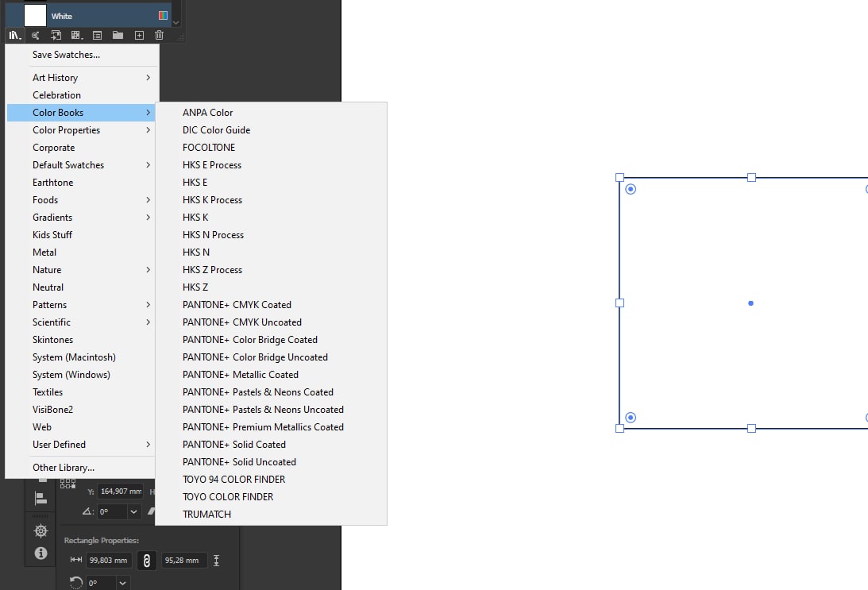Screen dimensions: 868x590
Task: Choose Save Swatches menu entry
Action: coord(81,55)
